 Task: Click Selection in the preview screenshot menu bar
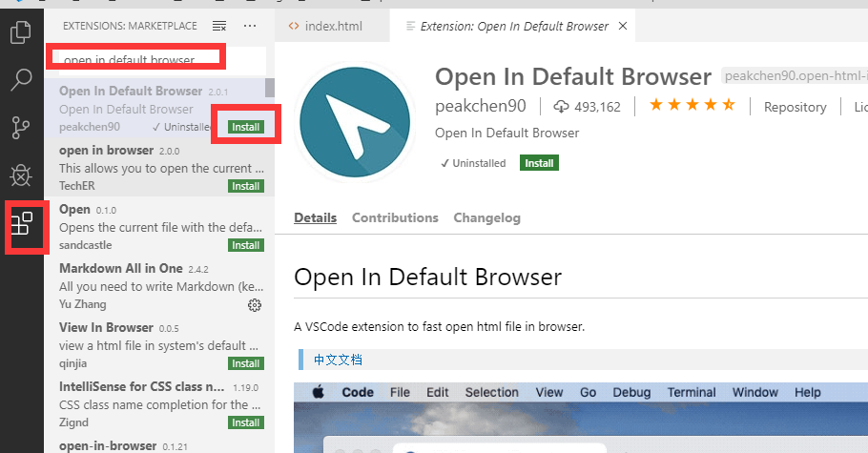click(x=491, y=393)
